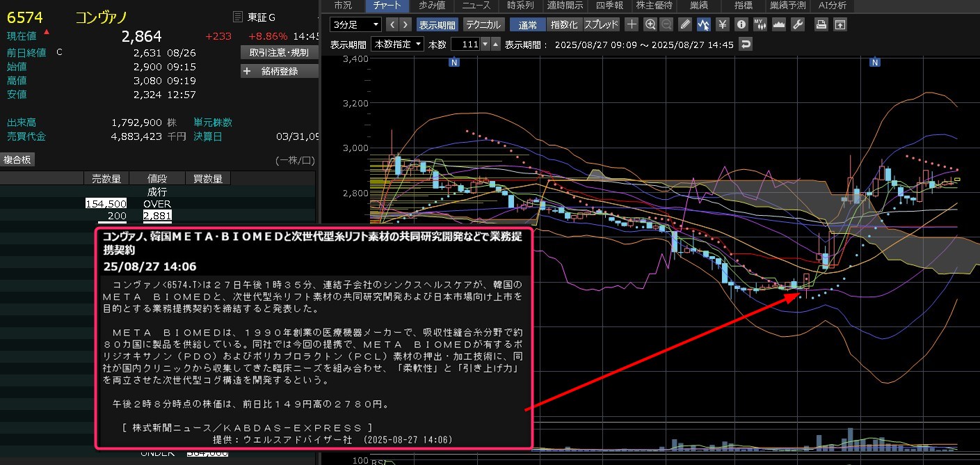This screenshot has height=465, width=980.
Task: Click the left N news marker
Action: tap(454, 63)
